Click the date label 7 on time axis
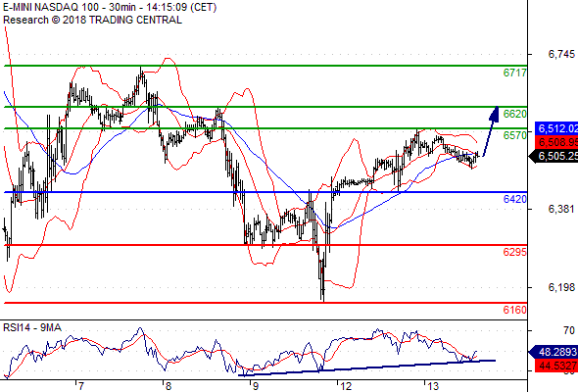Screen dimensions: 578x392 click(x=81, y=386)
